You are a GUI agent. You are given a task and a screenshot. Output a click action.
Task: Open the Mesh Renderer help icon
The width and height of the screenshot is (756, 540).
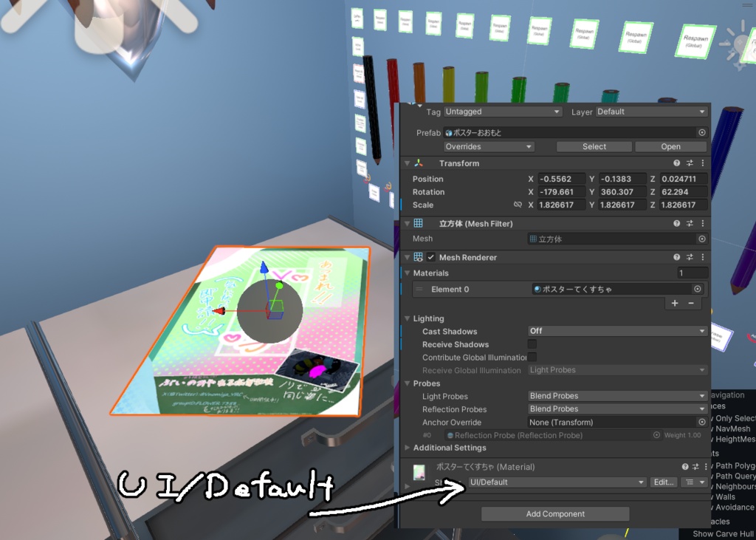[x=676, y=257]
